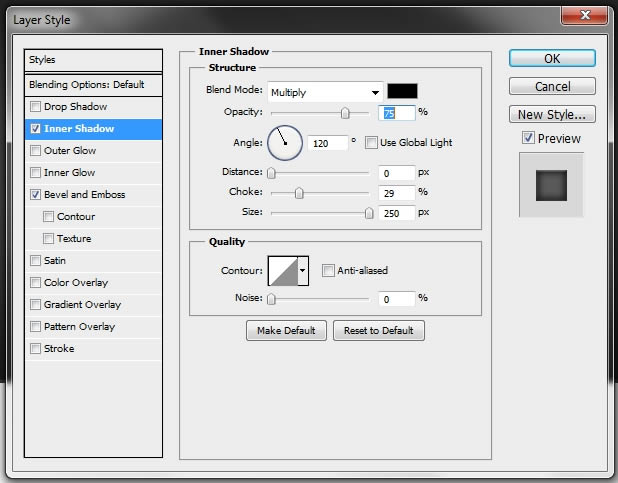
Task: Select the Styles list header
Action: click(93, 60)
